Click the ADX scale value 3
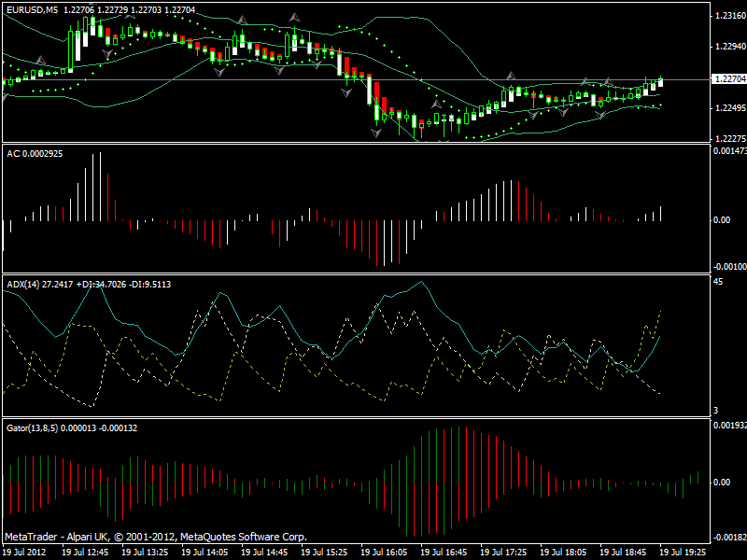 pos(715,410)
